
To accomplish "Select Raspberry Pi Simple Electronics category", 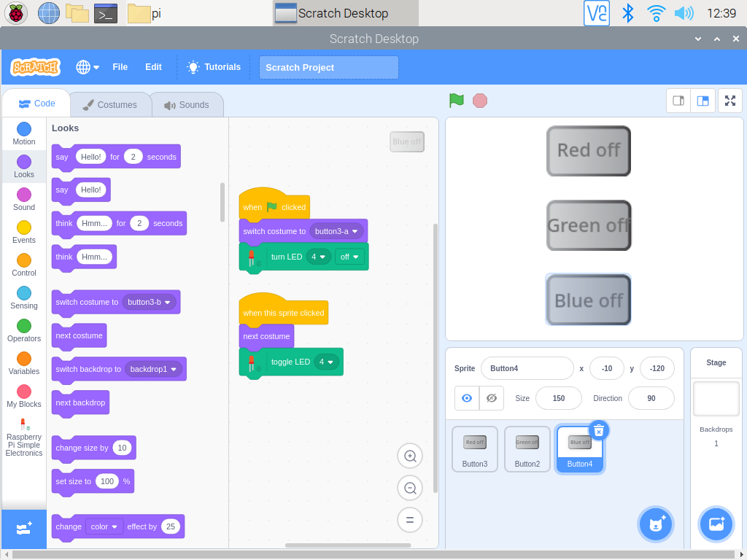I will [x=24, y=437].
